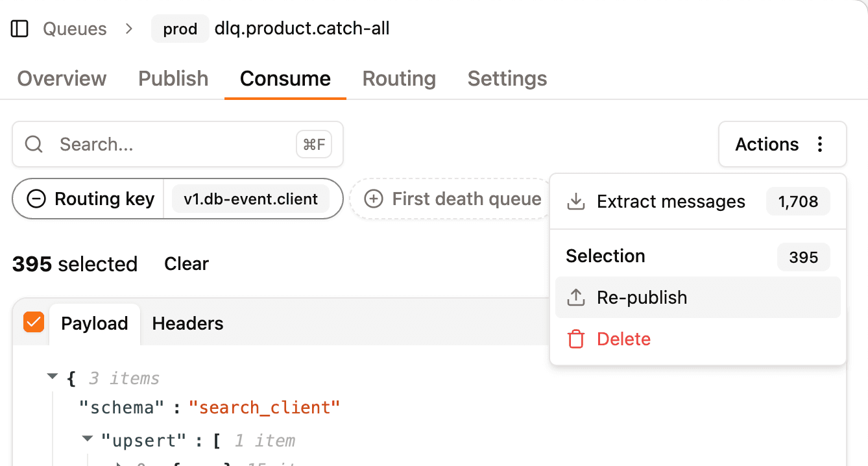This screenshot has width=868, height=466.
Task: Uncheck the orange select-all checkbox
Action: (x=33, y=322)
